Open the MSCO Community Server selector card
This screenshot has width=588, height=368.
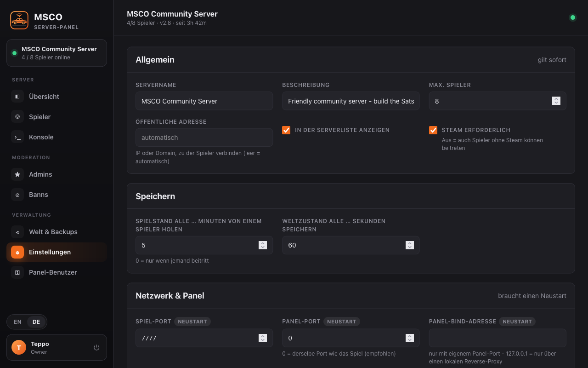(x=57, y=53)
